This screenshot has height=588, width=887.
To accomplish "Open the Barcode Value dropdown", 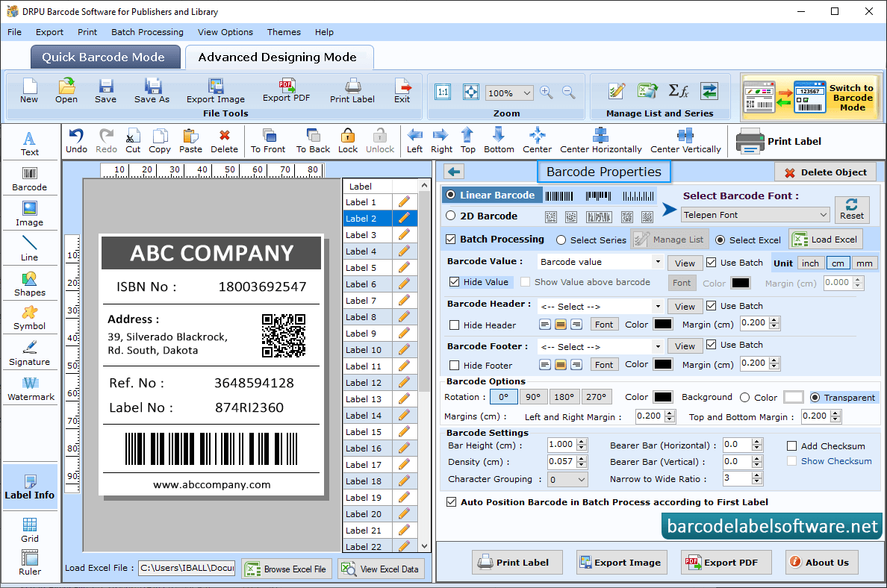I will (600, 262).
